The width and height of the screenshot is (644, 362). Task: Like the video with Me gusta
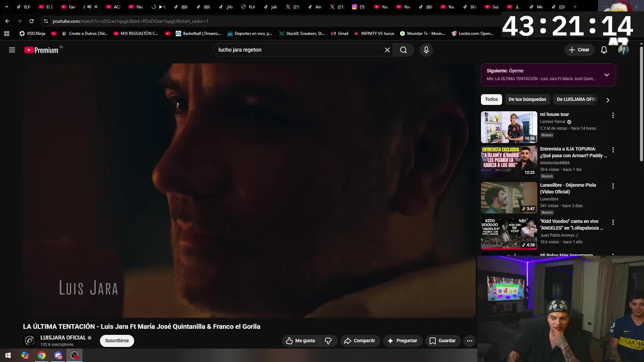300,341
